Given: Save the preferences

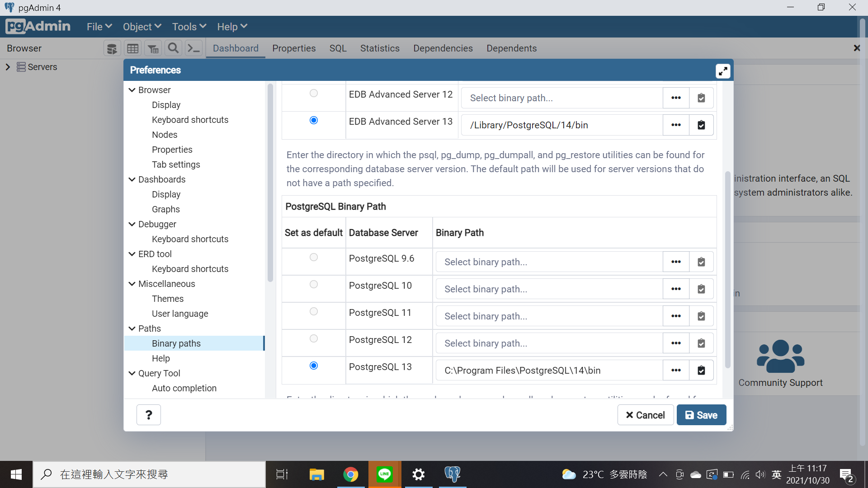Looking at the screenshot, I should (x=701, y=415).
